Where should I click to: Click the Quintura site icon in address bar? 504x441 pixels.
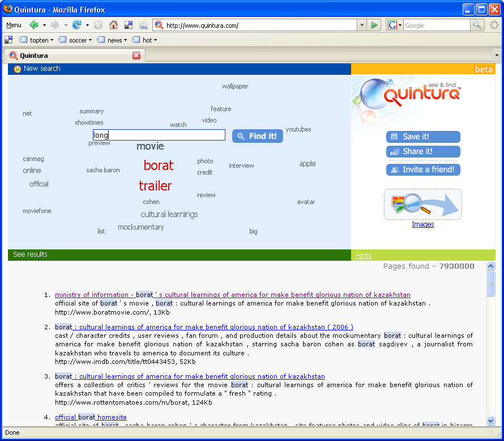pos(159,25)
